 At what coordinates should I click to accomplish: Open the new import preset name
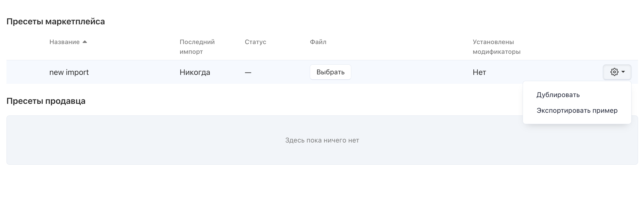click(69, 72)
